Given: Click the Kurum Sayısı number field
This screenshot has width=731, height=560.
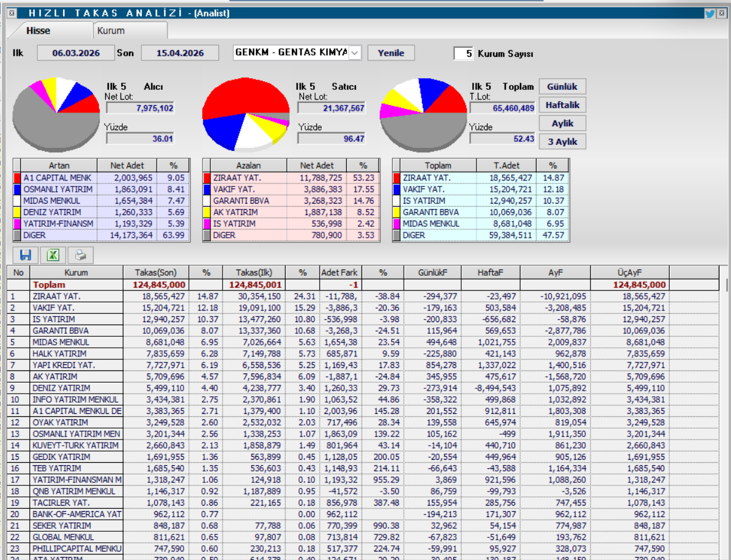Looking at the screenshot, I should (x=464, y=54).
